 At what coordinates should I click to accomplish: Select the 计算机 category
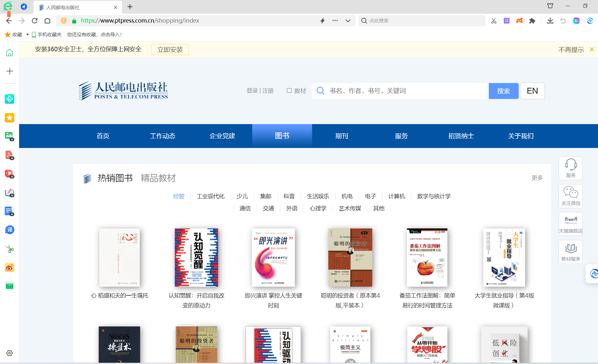point(396,196)
